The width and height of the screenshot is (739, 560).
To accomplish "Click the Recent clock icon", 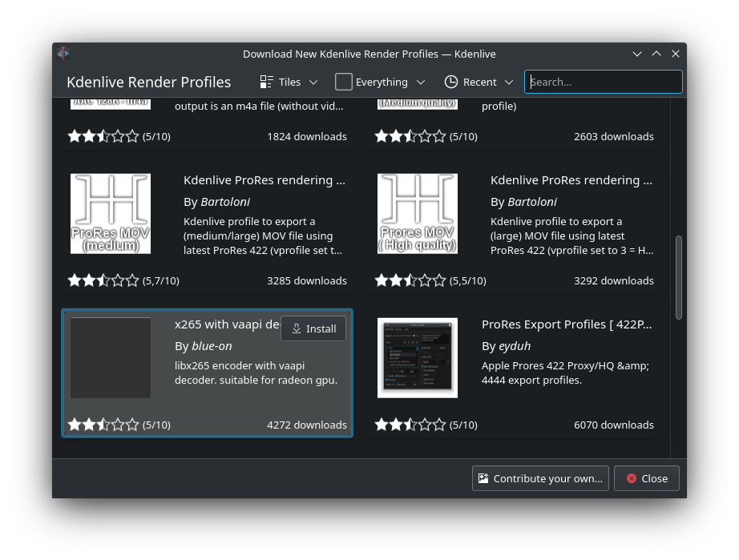I will pyautogui.click(x=451, y=82).
